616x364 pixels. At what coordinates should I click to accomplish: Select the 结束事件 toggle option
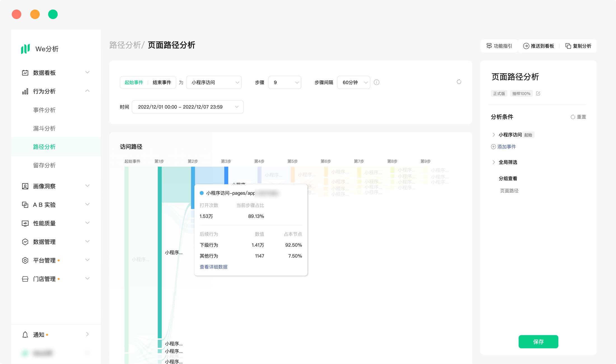click(162, 82)
